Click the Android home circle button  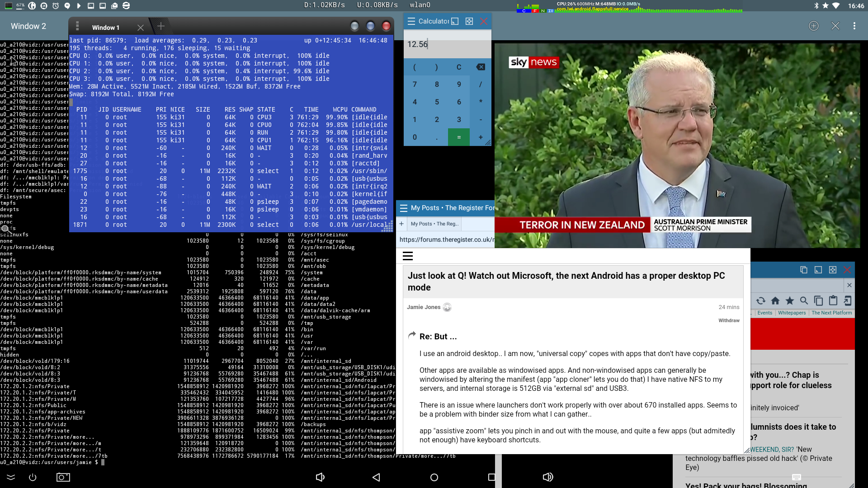coord(434,477)
